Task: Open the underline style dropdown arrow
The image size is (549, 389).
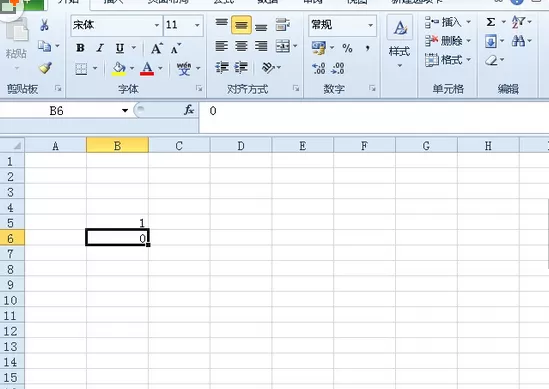Action: click(x=134, y=48)
